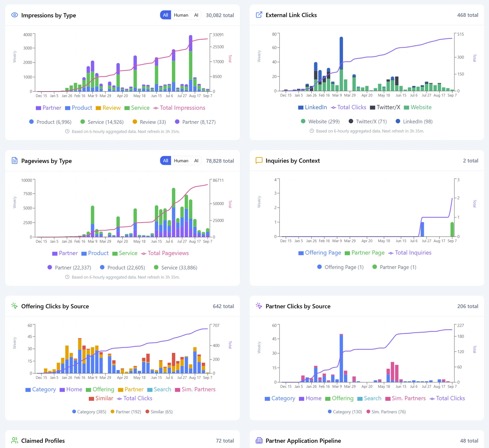Toggle LinkedIn series in External Link Clicks legend
The width and height of the screenshot is (489, 448).
(312, 107)
